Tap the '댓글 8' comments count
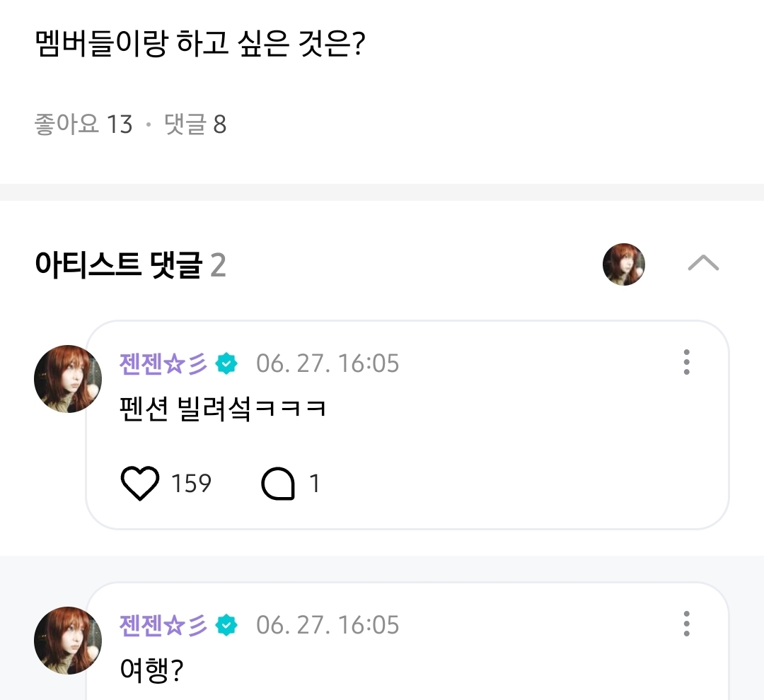The image size is (764, 700). (x=195, y=125)
